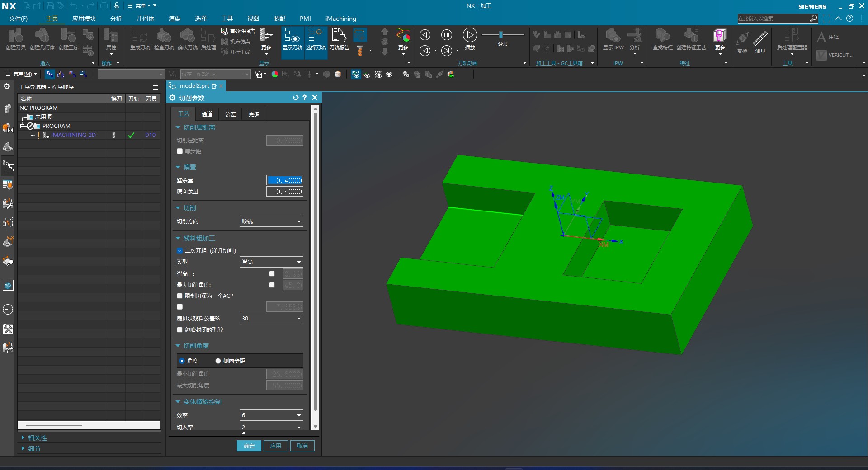Toggle the 最大切削角度 checkbox under 残料粗加工

(272, 285)
